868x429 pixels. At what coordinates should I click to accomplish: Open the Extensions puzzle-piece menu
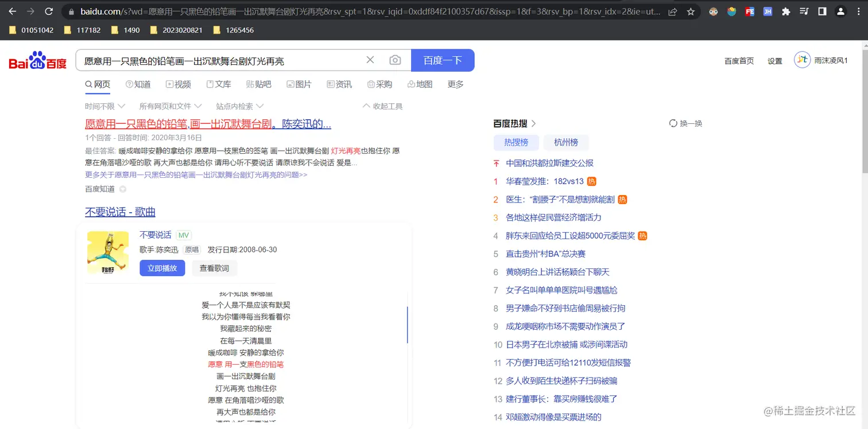(x=786, y=11)
